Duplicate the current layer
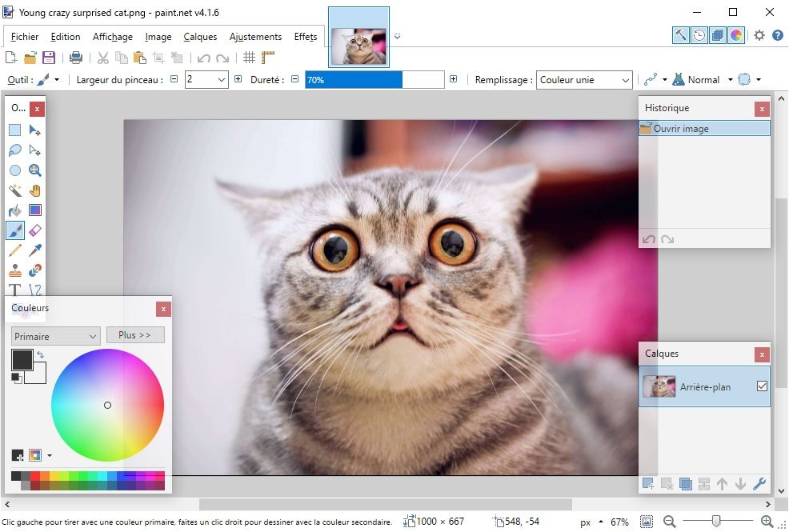 tap(685, 484)
